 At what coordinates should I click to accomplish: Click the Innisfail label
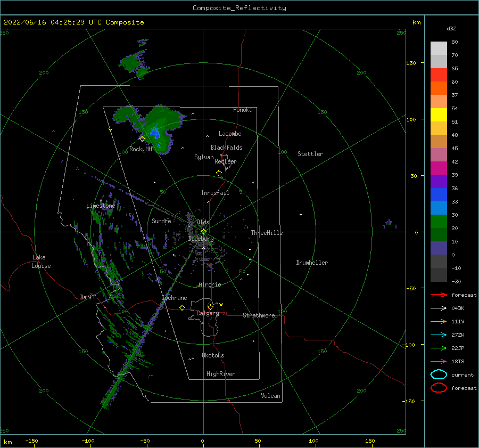pos(215,193)
